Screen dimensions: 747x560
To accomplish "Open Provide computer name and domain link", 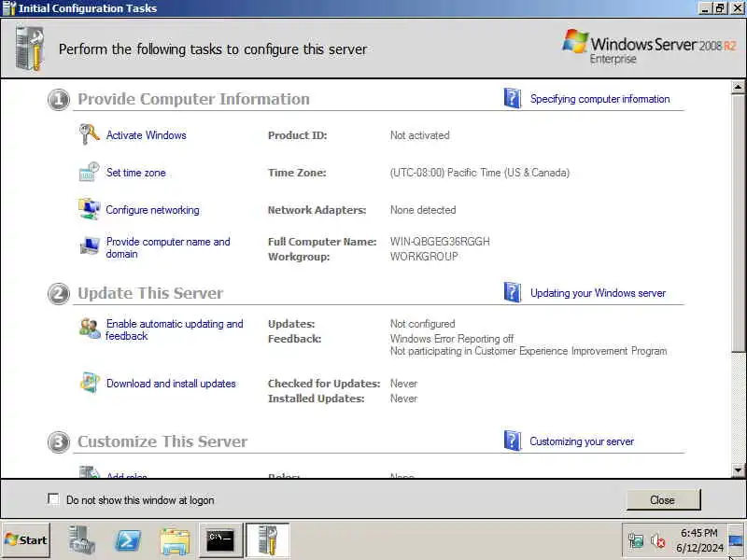I will pyautogui.click(x=168, y=247).
